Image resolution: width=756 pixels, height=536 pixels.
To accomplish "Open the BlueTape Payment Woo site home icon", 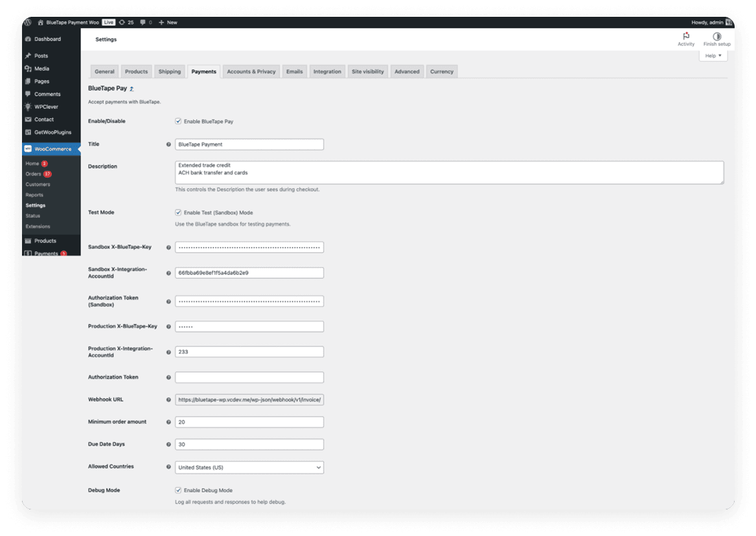I will [41, 22].
